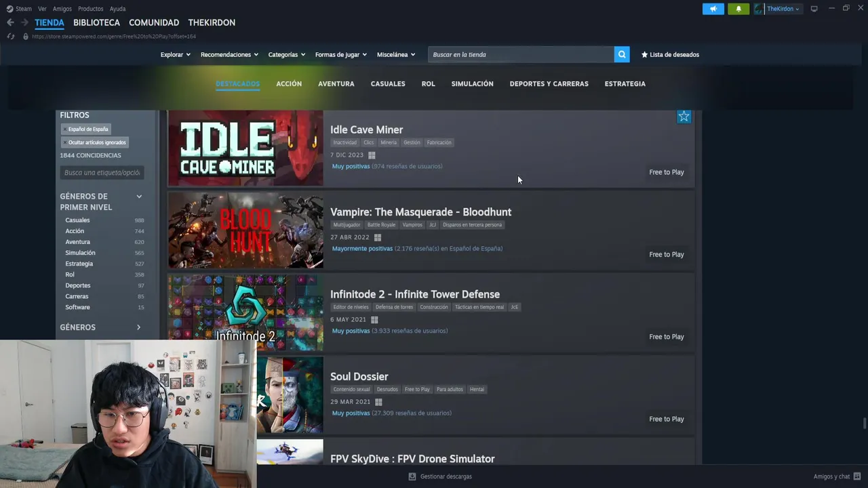Open Soul Dossier game title

[359, 377]
